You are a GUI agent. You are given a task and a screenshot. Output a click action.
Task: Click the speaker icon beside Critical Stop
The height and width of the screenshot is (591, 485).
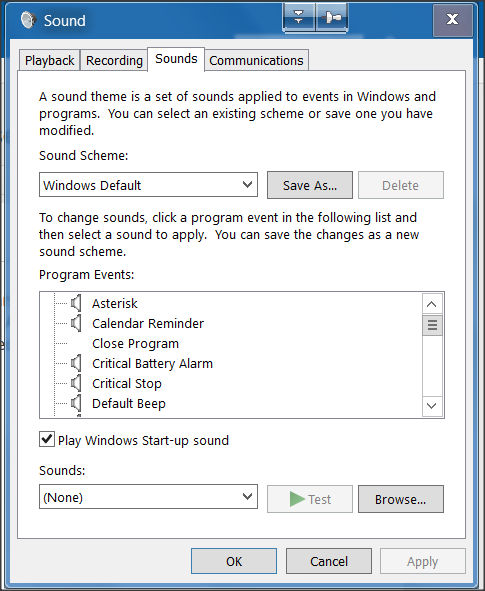[76, 383]
